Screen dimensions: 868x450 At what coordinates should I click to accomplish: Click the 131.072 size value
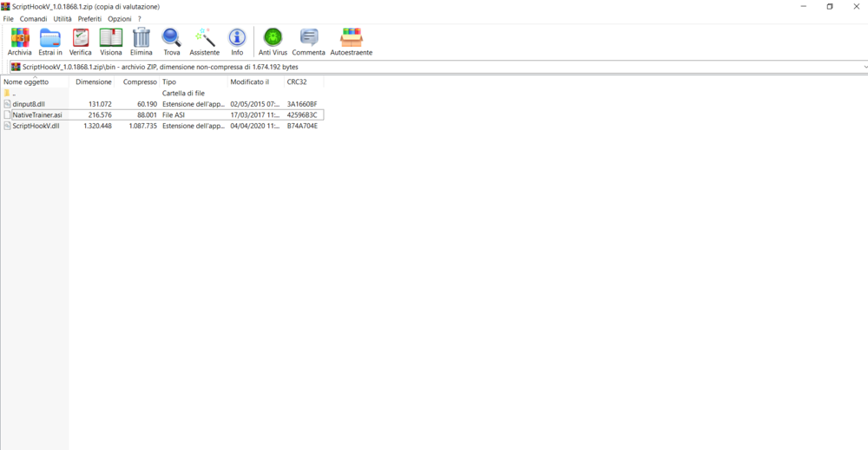(x=100, y=104)
